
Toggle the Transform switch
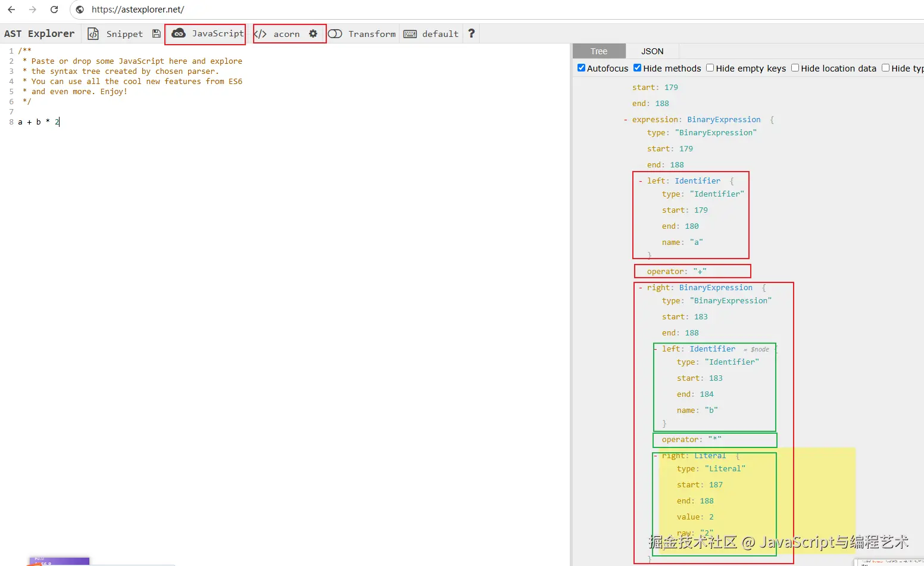[x=335, y=34]
